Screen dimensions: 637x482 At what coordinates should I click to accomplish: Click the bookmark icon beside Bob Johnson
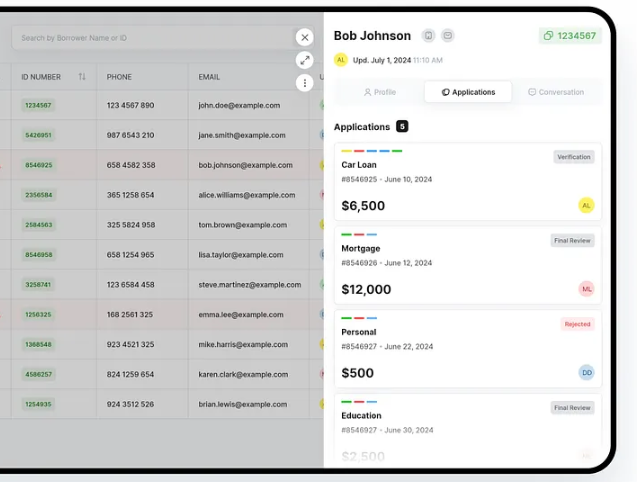point(428,36)
